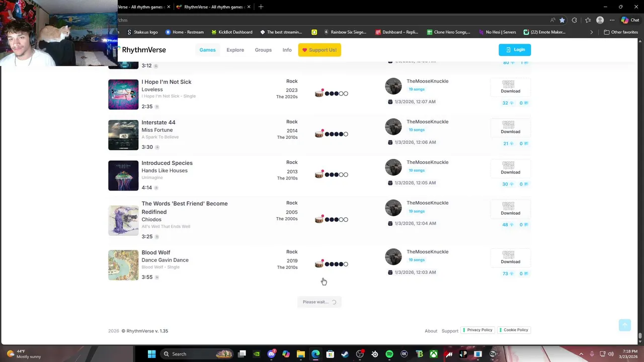The width and height of the screenshot is (644, 362).
Task: Open the song title Interstate 44
Action: pyautogui.click(x=158, y=123)
